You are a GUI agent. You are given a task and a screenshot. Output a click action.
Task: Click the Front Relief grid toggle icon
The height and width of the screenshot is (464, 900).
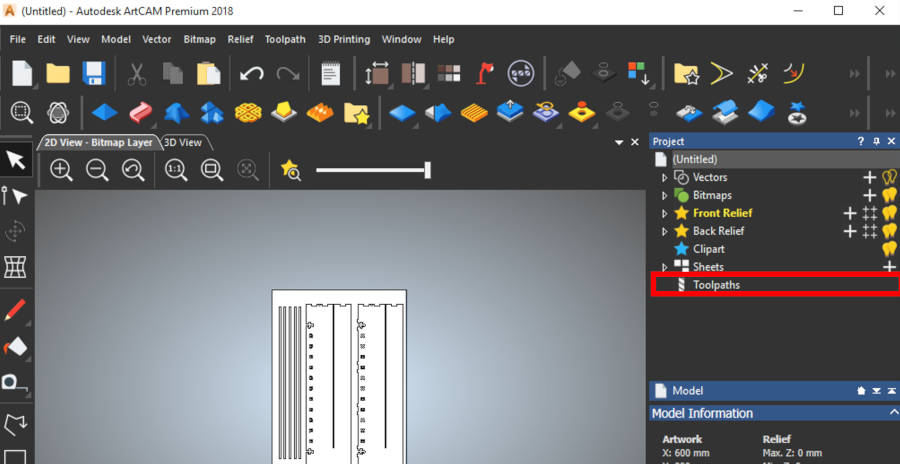870,213
